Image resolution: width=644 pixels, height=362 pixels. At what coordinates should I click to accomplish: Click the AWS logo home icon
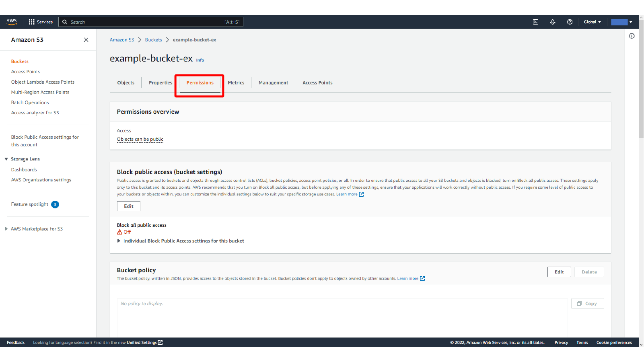tap(12, 22)
